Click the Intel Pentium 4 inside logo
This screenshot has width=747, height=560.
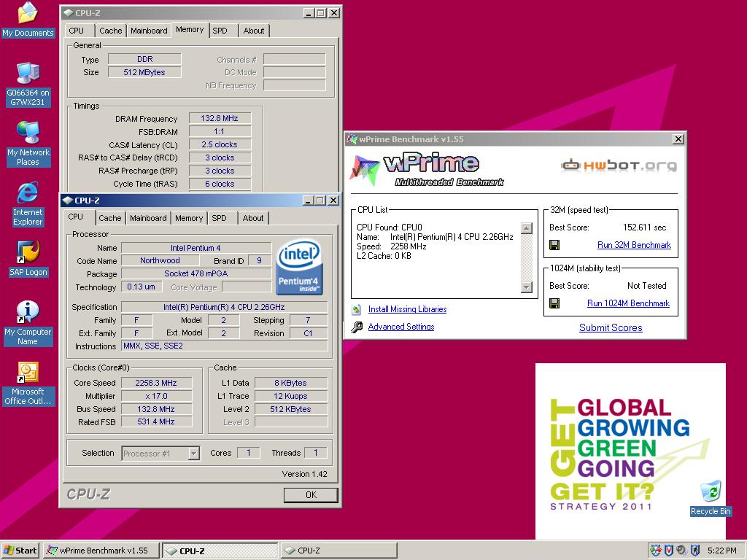coord(299,267)
